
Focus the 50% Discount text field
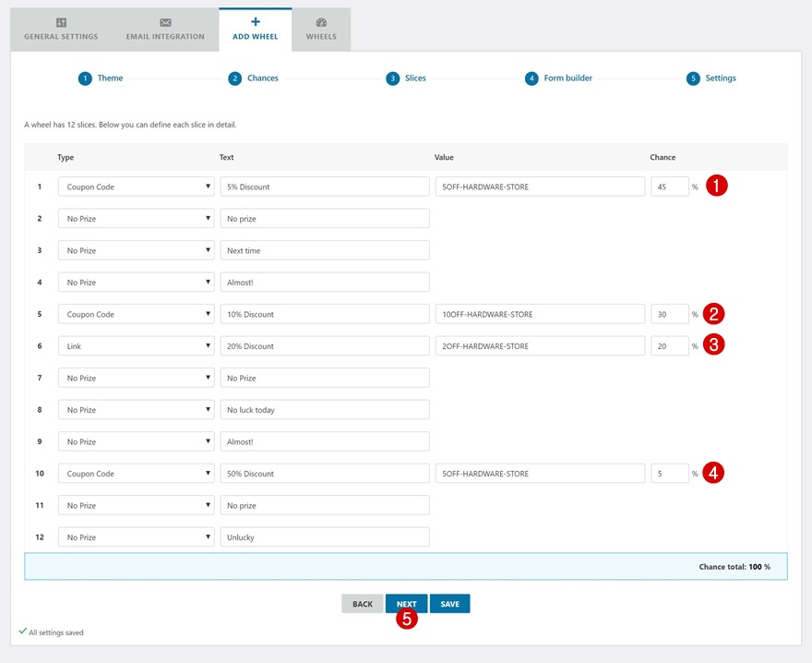tap(324, 474)
